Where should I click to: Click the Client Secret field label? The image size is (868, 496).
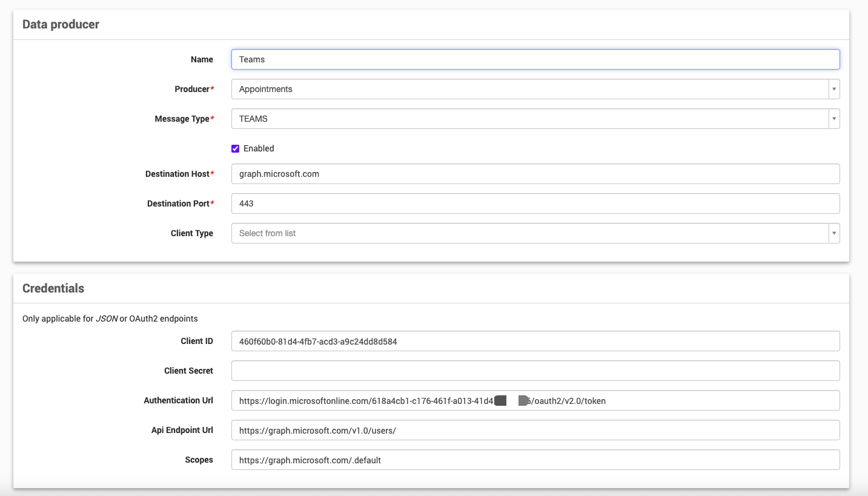pos(188,371)
